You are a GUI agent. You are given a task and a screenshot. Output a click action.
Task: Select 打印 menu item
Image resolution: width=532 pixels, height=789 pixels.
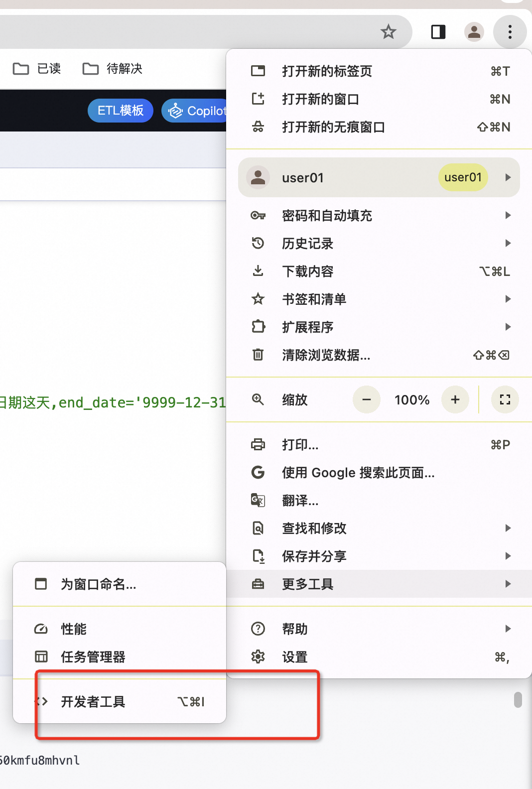point(379,444)
